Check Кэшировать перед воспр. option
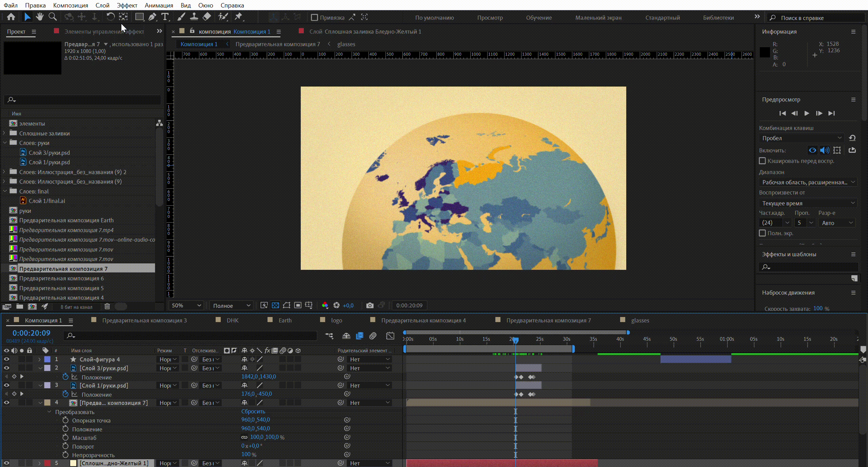 [763, 161]
